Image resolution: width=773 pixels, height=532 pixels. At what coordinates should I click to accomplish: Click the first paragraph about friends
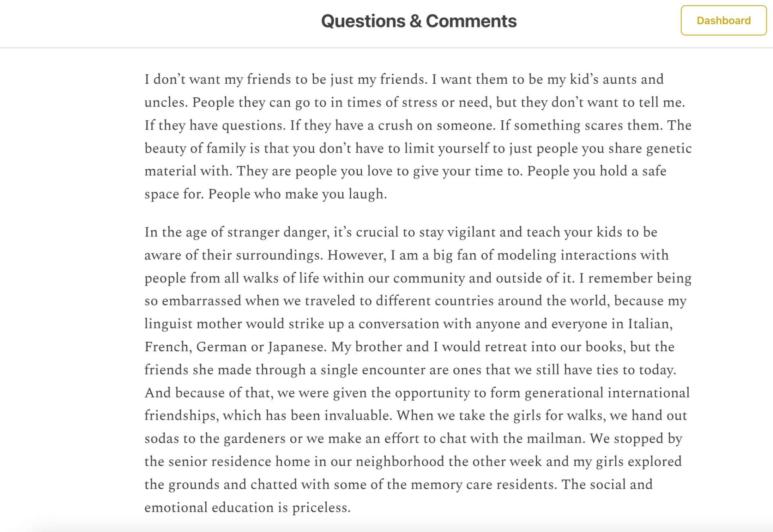(x=418, y=136)
